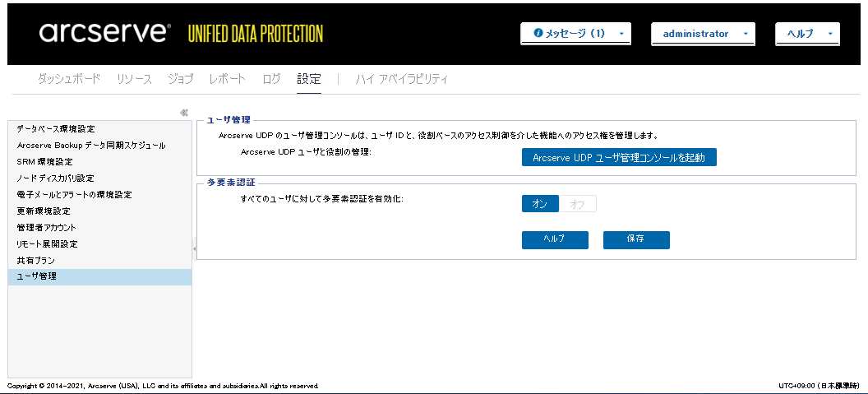Select the ログ tab
The width and height of the screenshot is (868, 394).
coord(272,79)
